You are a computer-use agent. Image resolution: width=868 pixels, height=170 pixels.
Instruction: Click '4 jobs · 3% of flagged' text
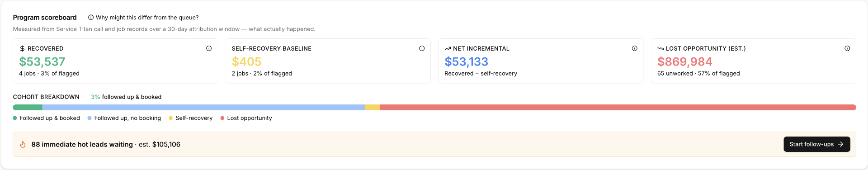tap(49, 73)
